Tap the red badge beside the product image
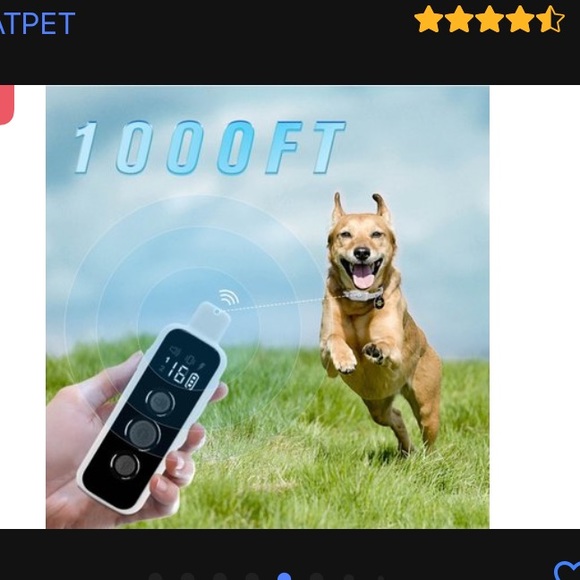Image resolution: width=580 pixels, height=580 pixels. [x=7, y=105]
